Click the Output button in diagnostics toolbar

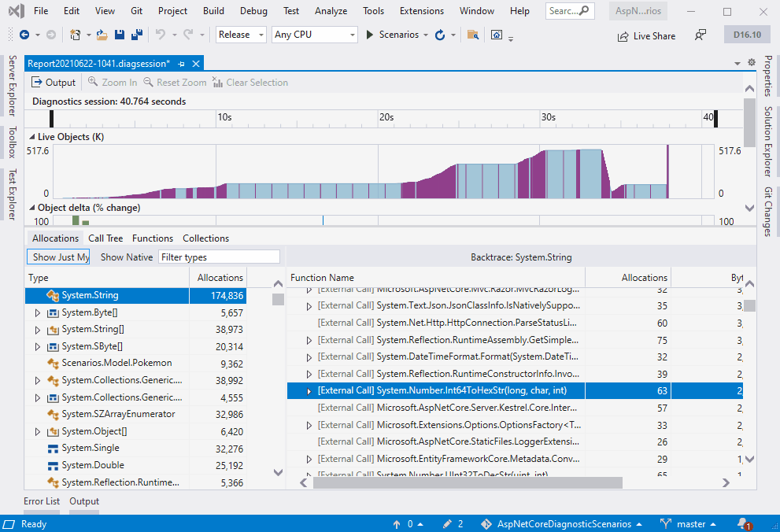point(54,83)
